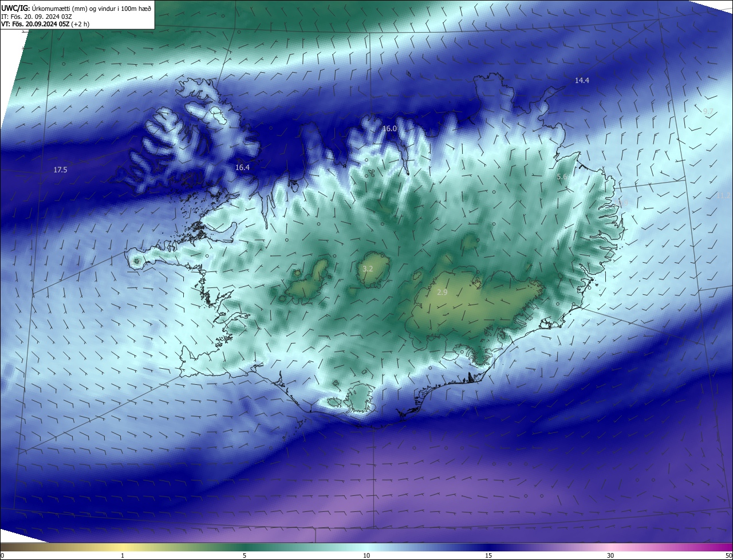Click the 5.6 value label on the map

click(x=562, y=177)
